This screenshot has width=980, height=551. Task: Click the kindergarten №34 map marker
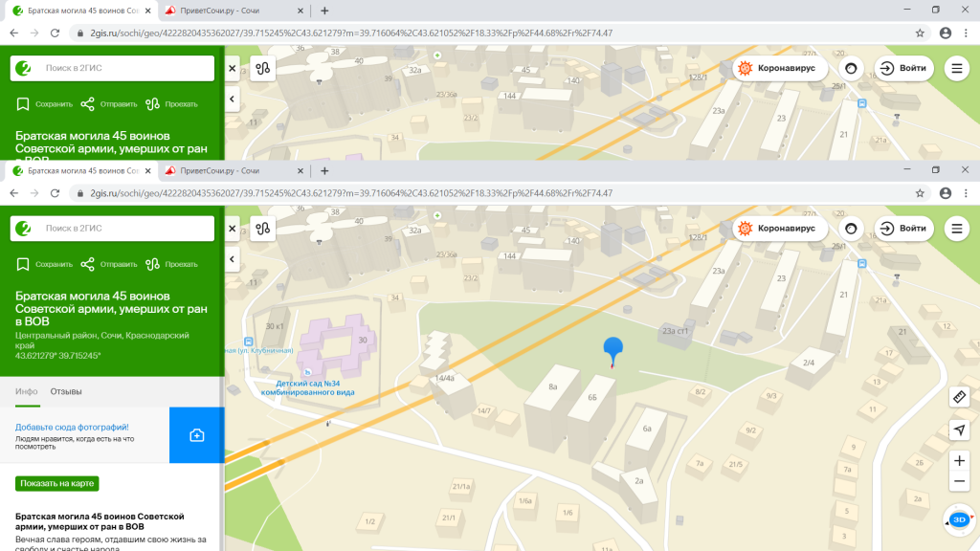(307, 372)
